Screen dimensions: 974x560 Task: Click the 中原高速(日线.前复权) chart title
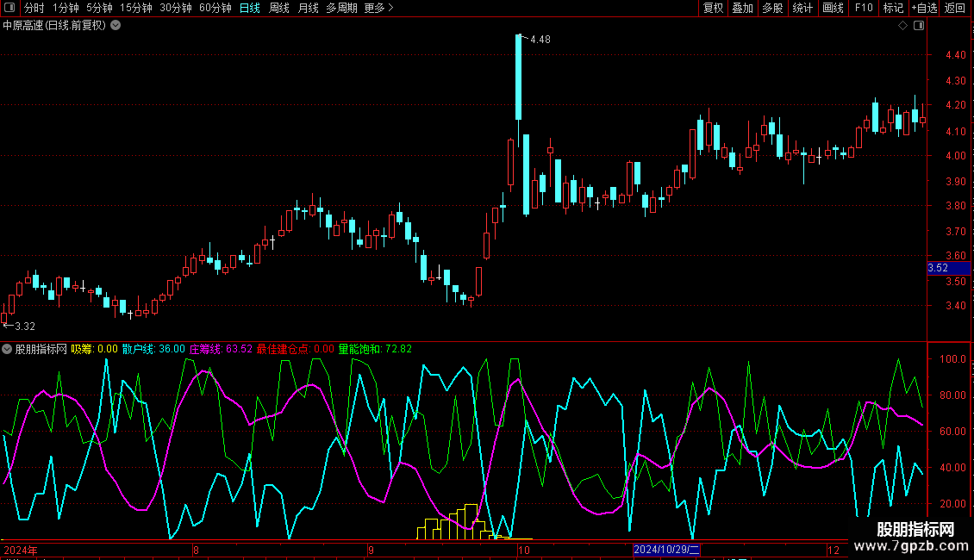(x=54, y=26)
